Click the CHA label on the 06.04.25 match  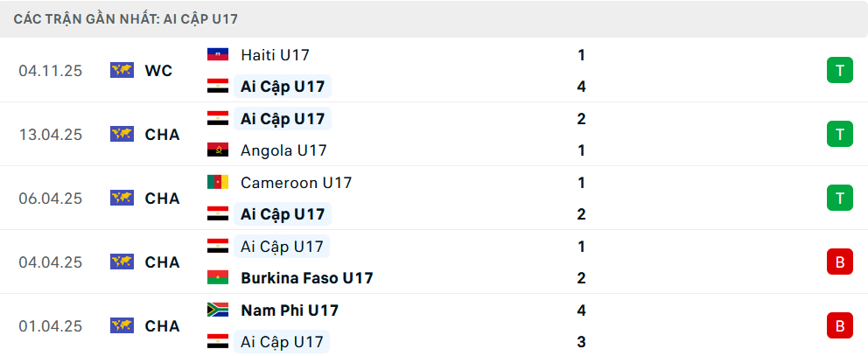tap(162, 199)
